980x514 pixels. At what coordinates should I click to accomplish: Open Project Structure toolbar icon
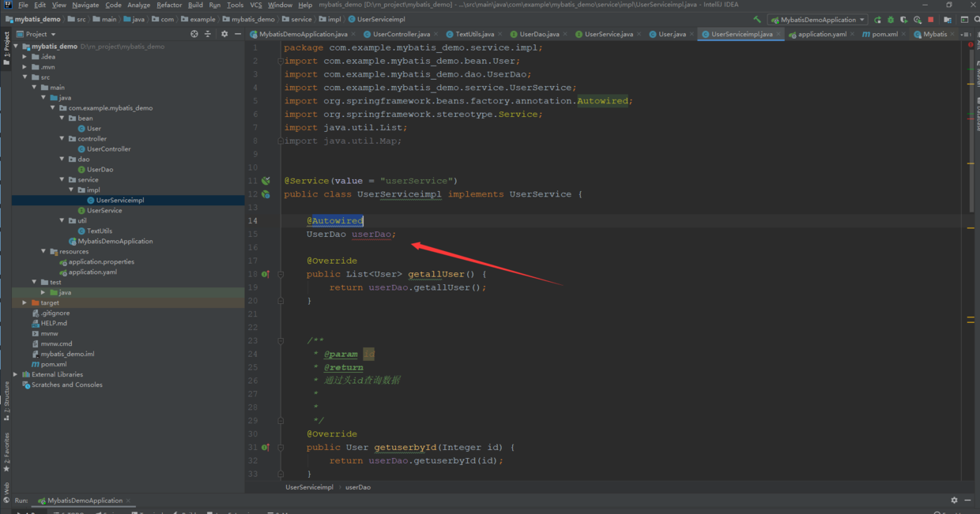948,20
